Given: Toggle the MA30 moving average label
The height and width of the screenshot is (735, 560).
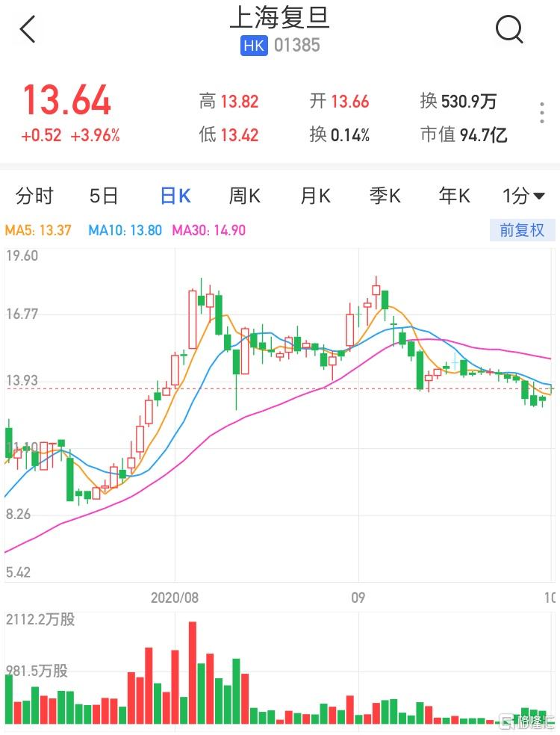Looking at the screenshot, I should tap(208, 230).
